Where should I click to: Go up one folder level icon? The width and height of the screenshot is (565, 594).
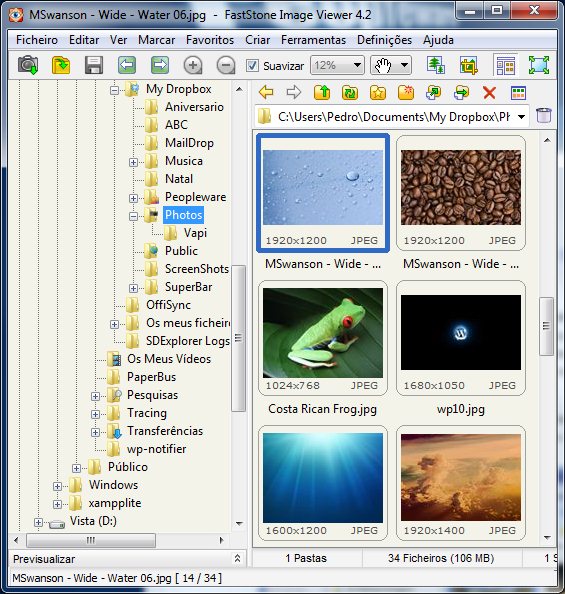322,92
